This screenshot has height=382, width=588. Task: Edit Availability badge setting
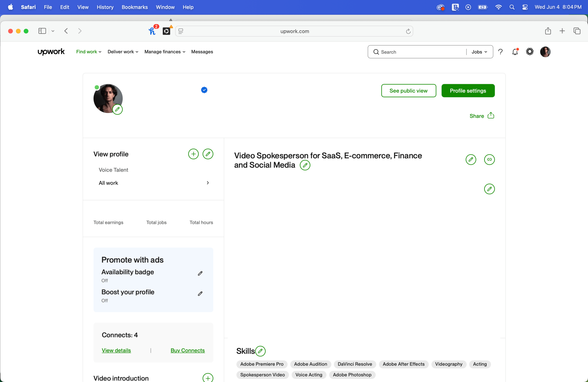tap(200, 273)
